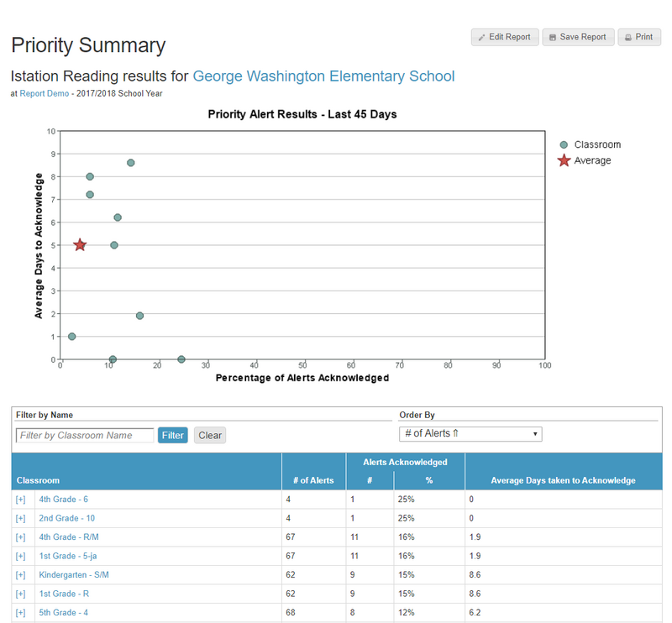Expand the 2nd Grade - 10 row

(20, 518)
